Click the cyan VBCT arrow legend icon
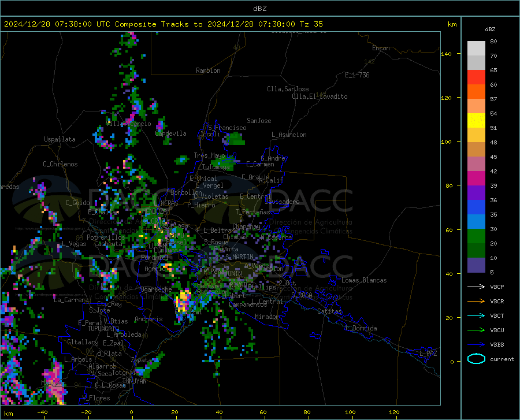The image size is (520, 420). click(x=476, y=315)
